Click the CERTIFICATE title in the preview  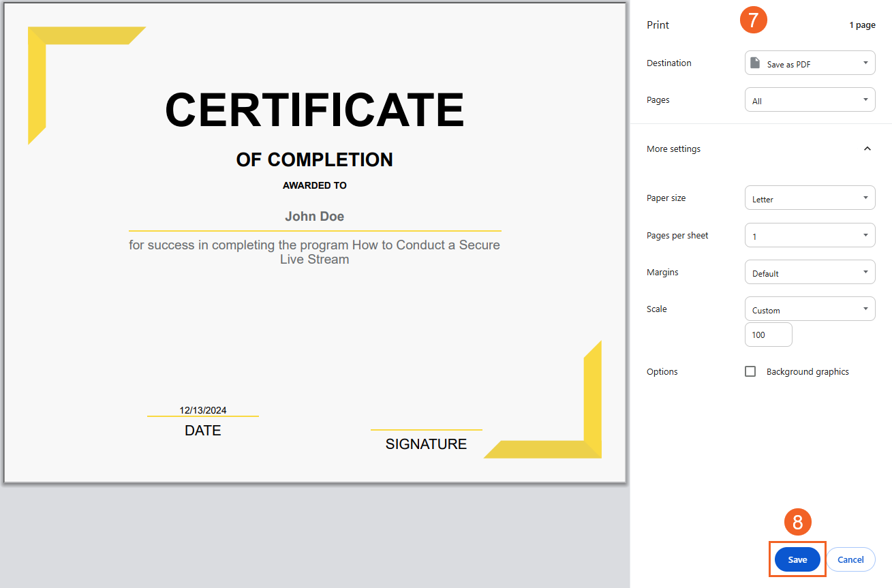click(x=314, y=110)
